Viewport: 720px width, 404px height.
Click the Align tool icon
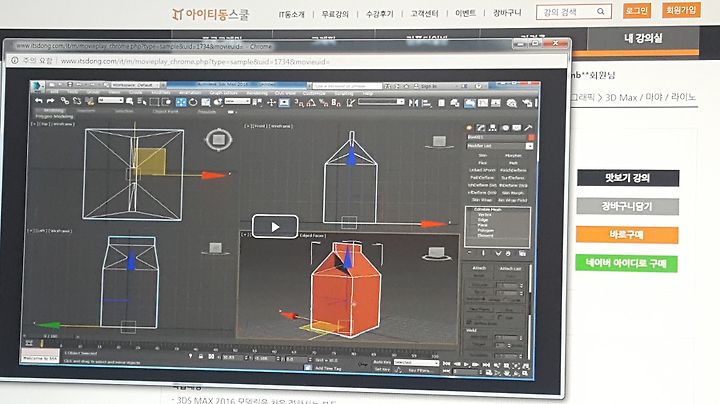coord(427,103)
